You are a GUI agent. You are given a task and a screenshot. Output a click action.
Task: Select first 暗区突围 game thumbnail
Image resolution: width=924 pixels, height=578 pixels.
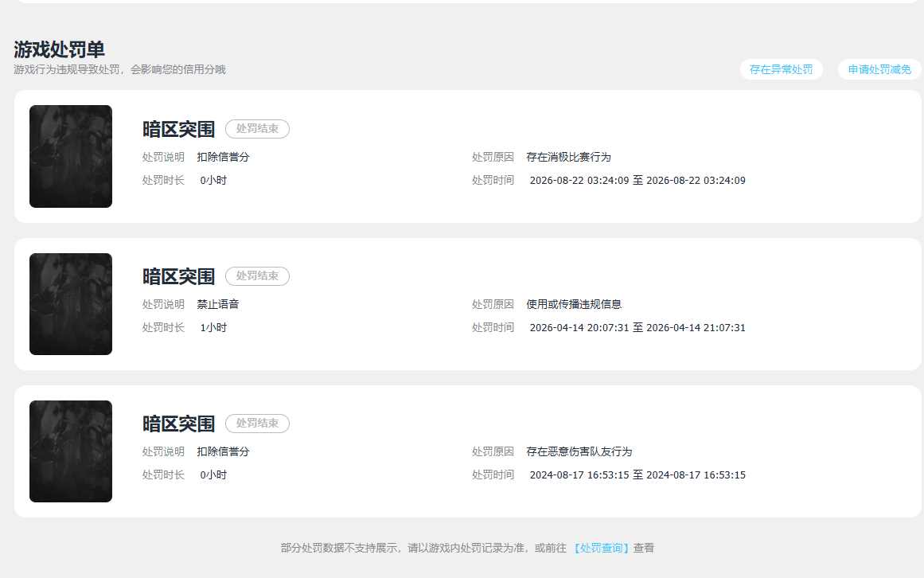(71, 156)
